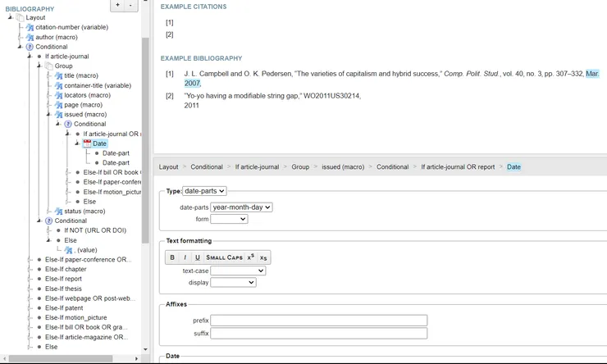
Task: Select first Date-part tree row
Action: (116, 153)
